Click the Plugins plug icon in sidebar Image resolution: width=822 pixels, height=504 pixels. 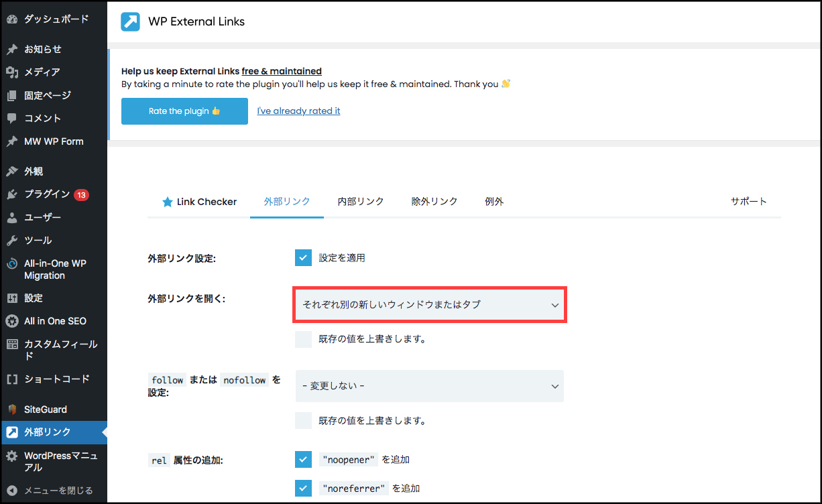tap(11, 194)
